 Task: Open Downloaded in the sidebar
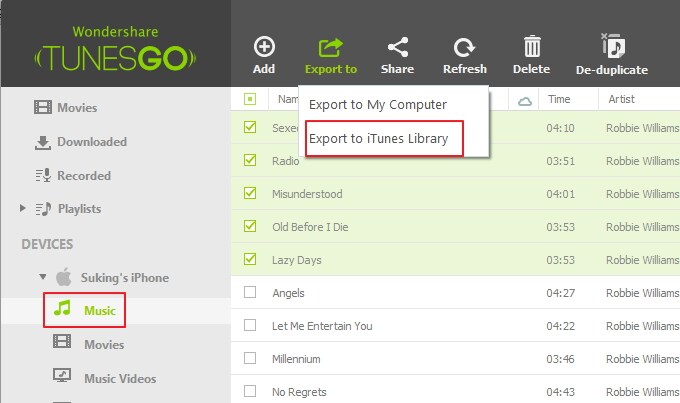click(x=91, y=142)
